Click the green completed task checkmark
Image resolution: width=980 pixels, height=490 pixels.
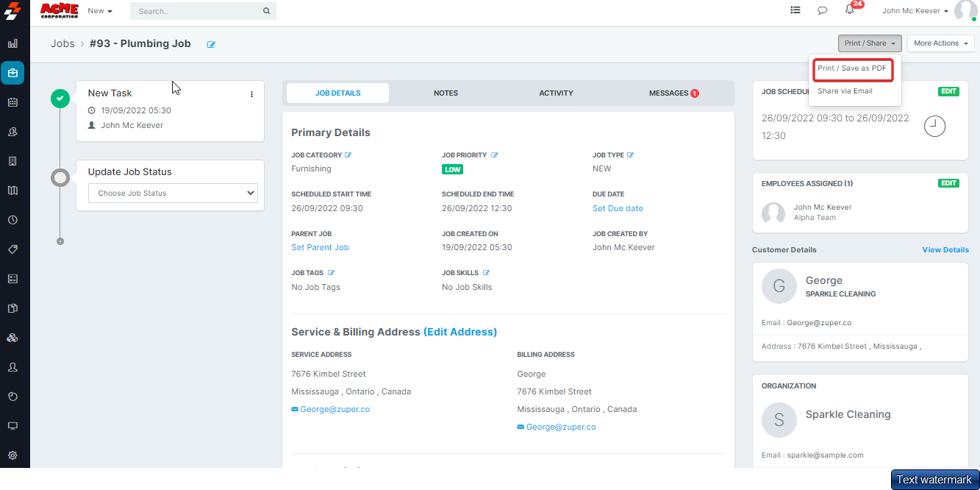pos(60,98)
